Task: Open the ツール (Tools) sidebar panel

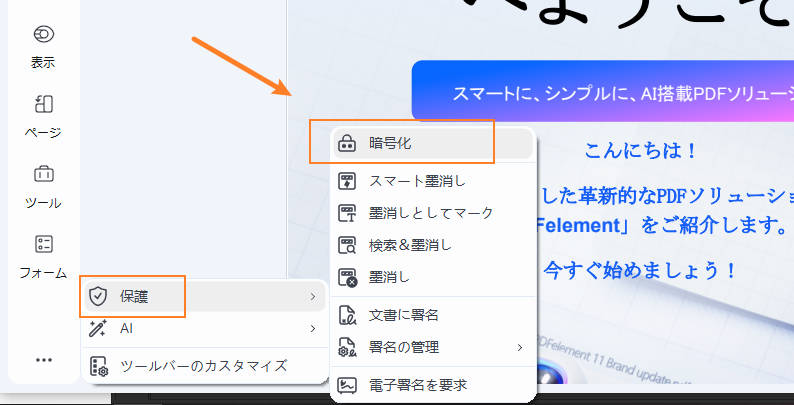Action: click(43, 187)
